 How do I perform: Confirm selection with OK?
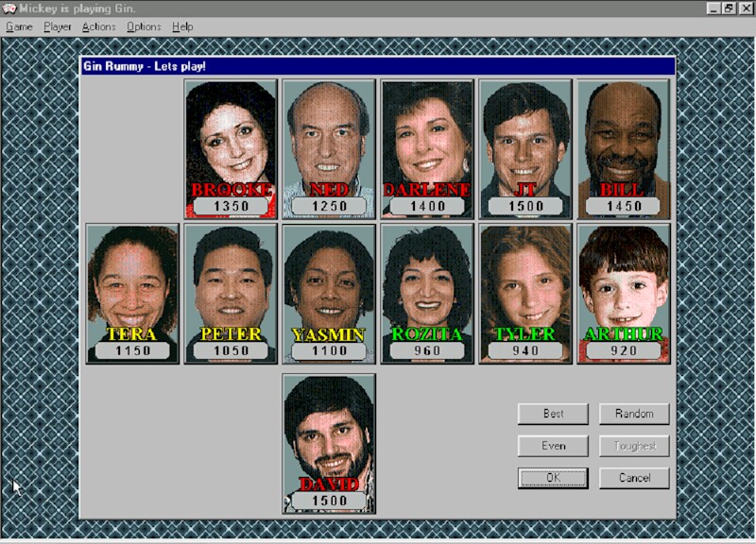tap(553, 478)
